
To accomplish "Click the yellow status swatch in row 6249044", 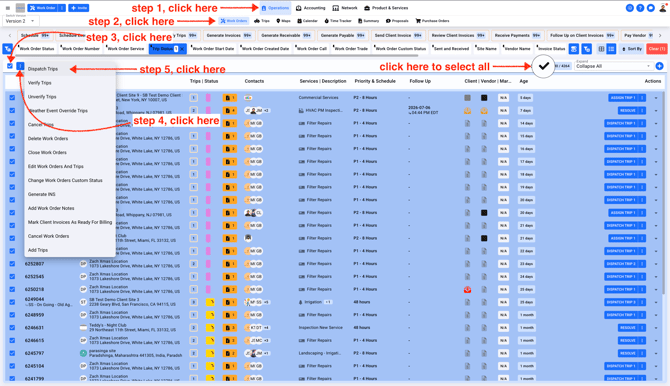I will (210, 302).
